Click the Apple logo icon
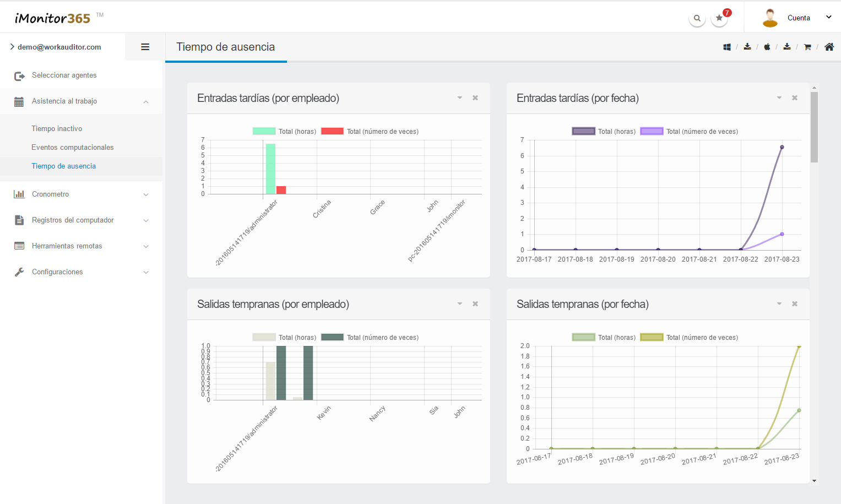The width and height of the screenshot is (841, 504). pyautogui.click(x=767, y=47)
